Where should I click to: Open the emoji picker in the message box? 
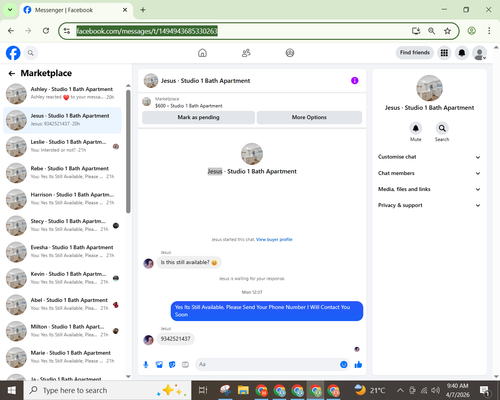coord(344,364)
